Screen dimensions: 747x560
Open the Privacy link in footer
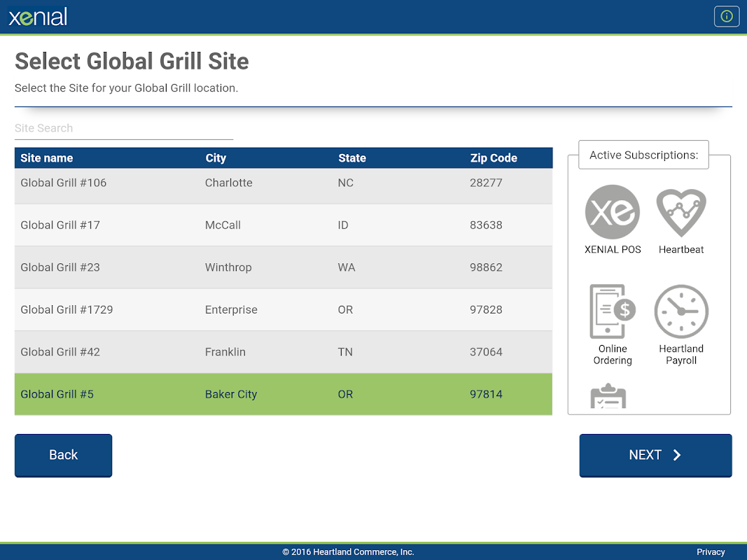pyautogui.click(x=711, y=552)
